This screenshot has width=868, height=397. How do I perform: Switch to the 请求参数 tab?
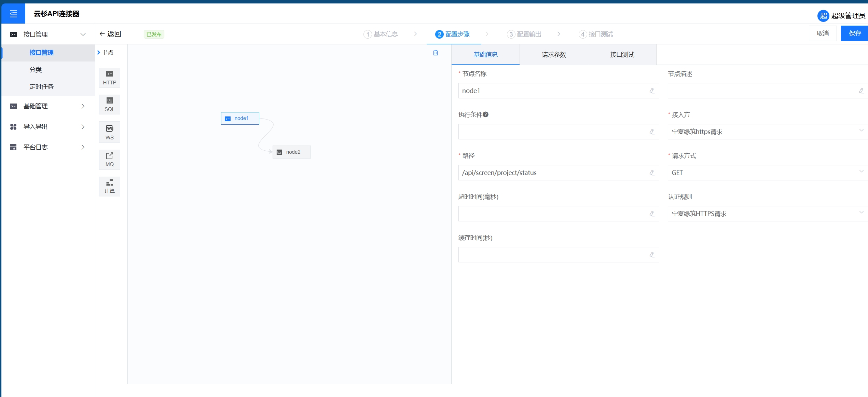click(554, 55)
